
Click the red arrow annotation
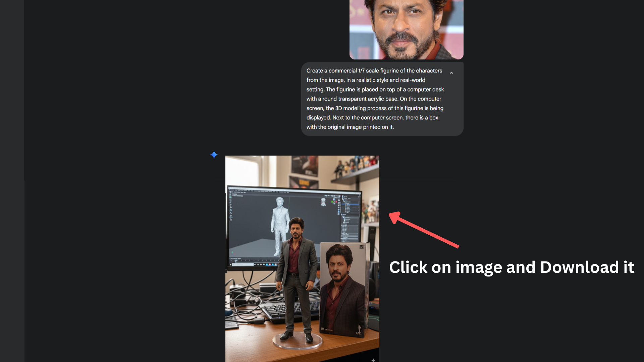[x=423, y=230]
